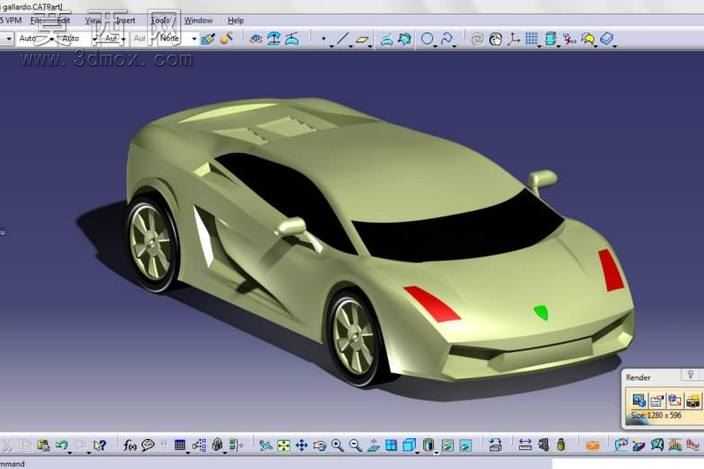Click the green badge on the car hood
704x469 pixels.
[x=542, y=312]
